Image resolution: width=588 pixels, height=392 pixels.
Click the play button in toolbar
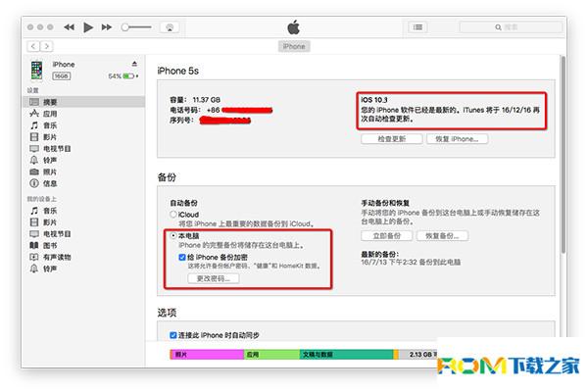pyautogui.click(x=88, y=27)
